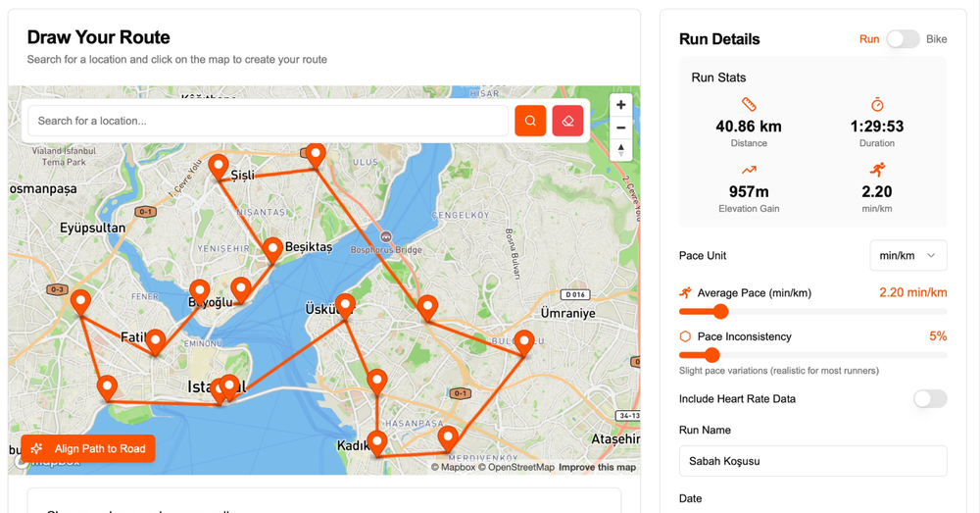The height and width of the screenshot is (513, 980).
Task: Zoom out the map with the minus button
Action: (620, 128)
